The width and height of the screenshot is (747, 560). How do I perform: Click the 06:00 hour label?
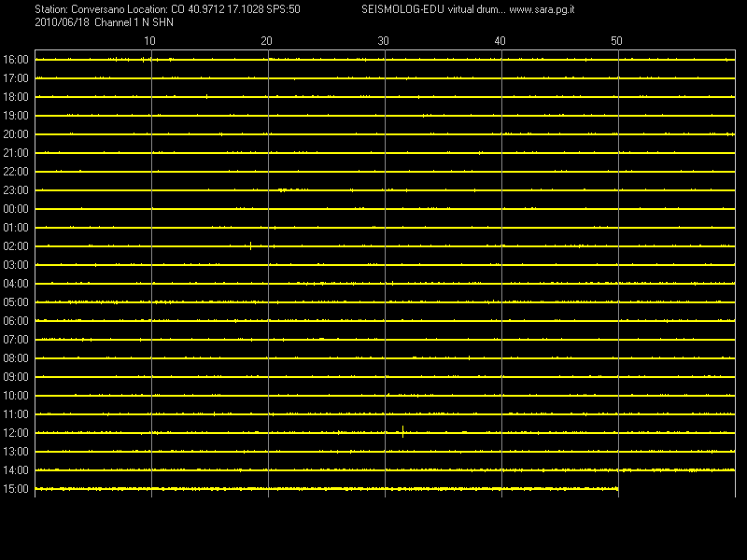point(16,321)
